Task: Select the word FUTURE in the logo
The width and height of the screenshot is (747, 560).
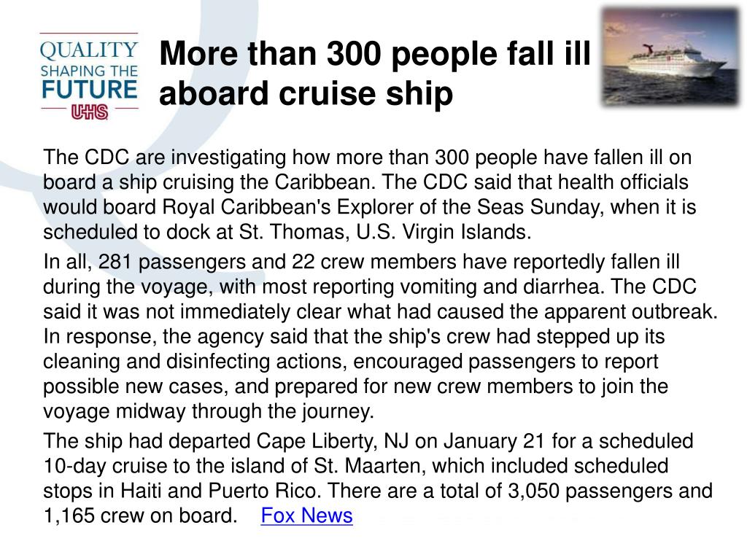Action: click(x=89, y=90)
